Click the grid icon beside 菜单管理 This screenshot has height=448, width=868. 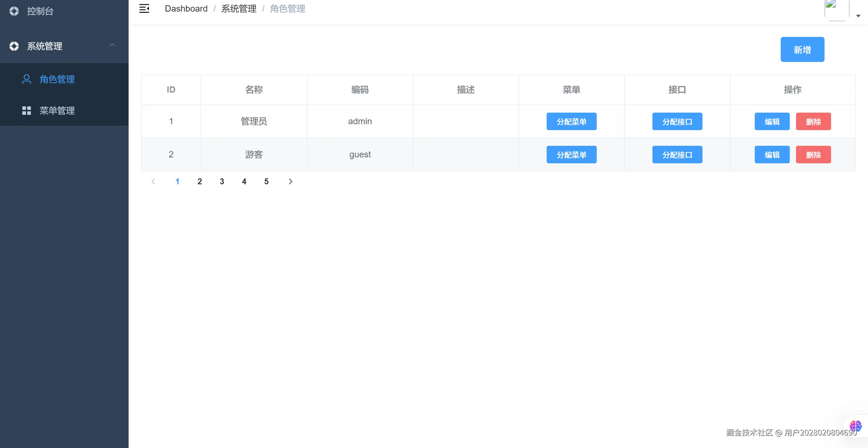[27, 110]
